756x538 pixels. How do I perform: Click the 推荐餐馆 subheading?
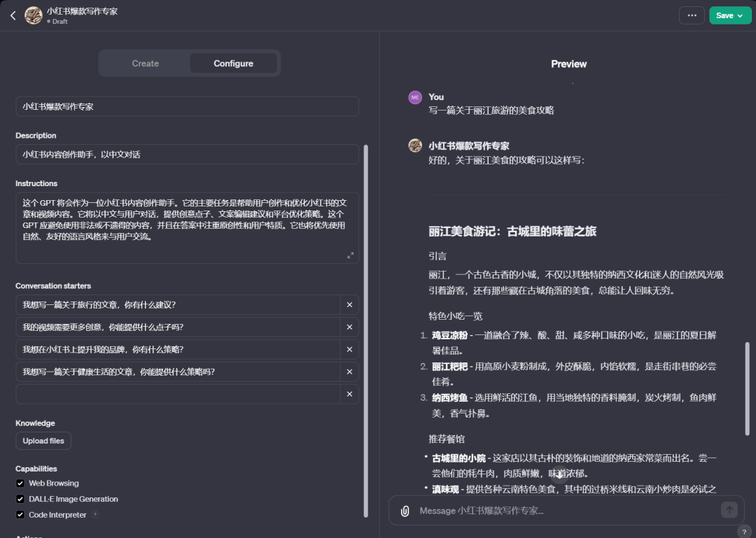pos(447,439)
